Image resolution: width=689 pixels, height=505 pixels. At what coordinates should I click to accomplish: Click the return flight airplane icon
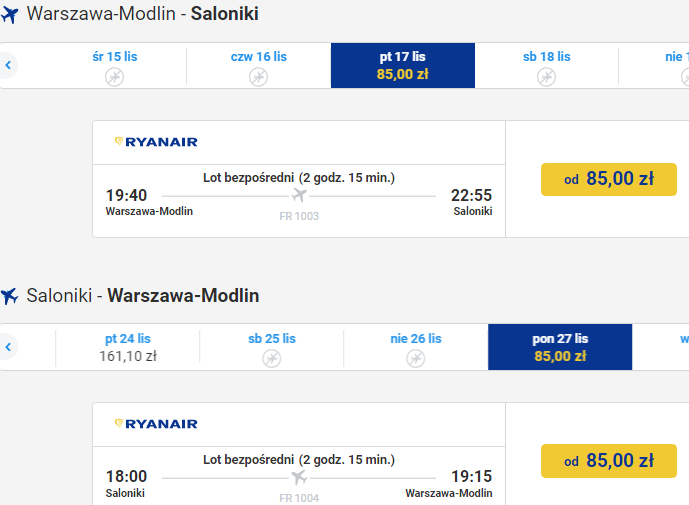[x=10, y=296]
